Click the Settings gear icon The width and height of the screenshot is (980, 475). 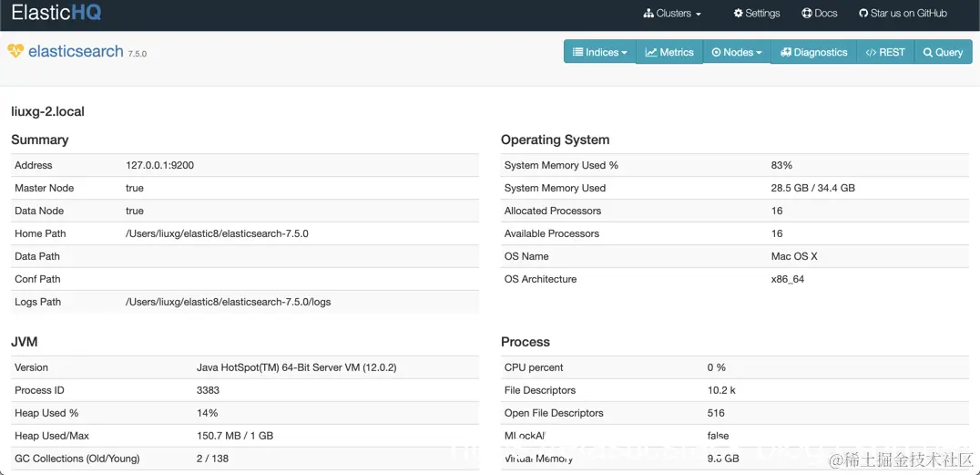[739, 13]
